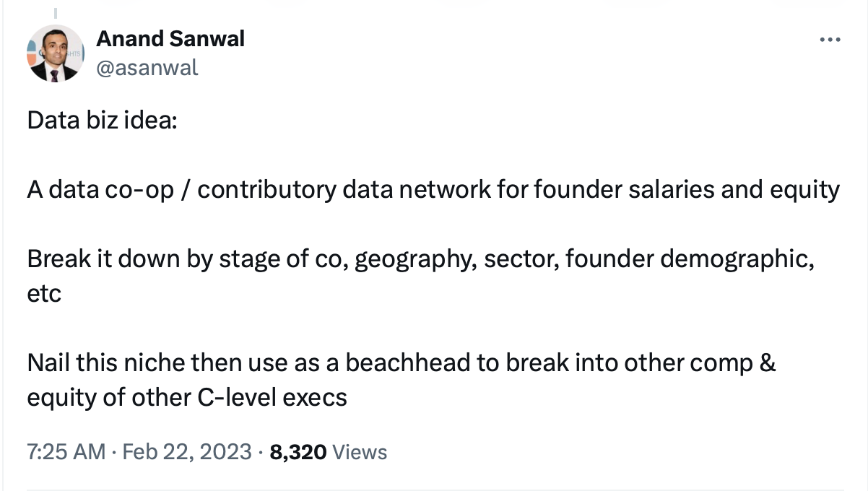Select the 'Data biz idea:' line
The height and width of the screenshot is (491, 868).
pyautogui.click(x=101, y=120)
